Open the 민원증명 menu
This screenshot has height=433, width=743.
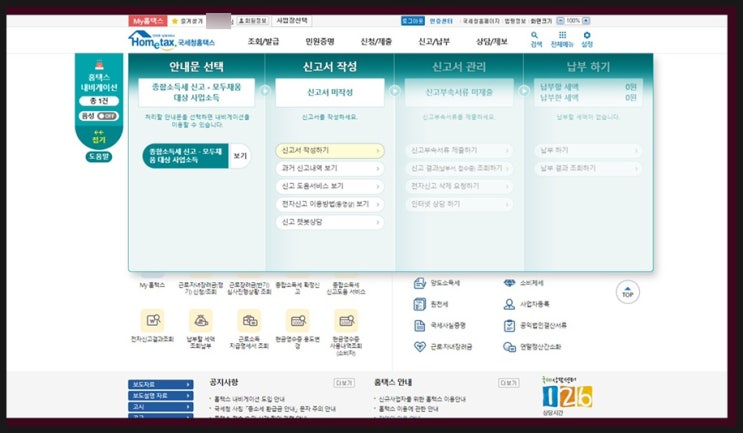pos(320,42)
